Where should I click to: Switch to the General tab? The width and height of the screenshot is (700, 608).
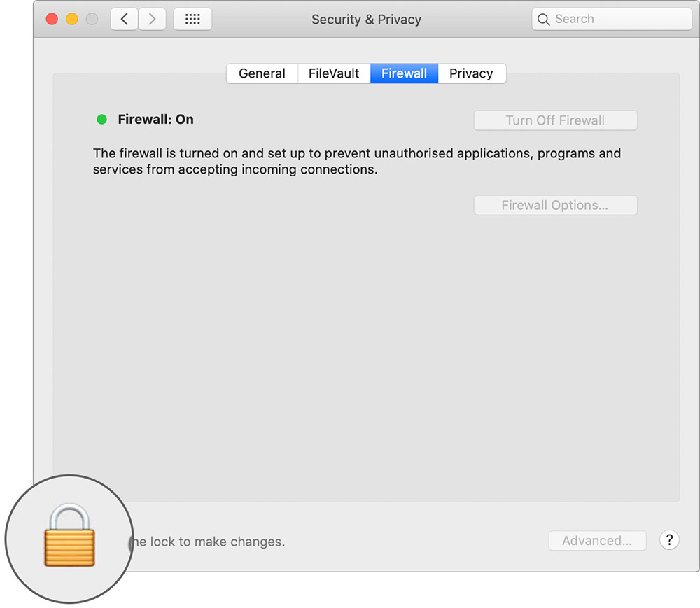pos(262,73)
